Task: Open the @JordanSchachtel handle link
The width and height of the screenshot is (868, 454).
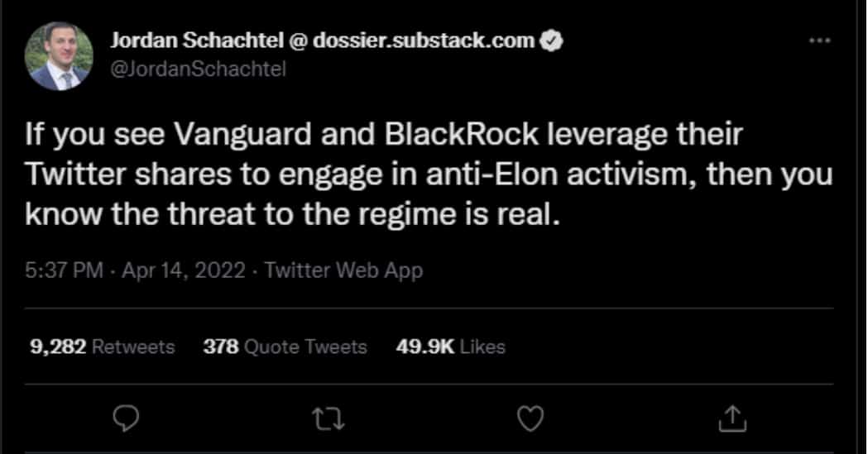Action: [198, 69]
